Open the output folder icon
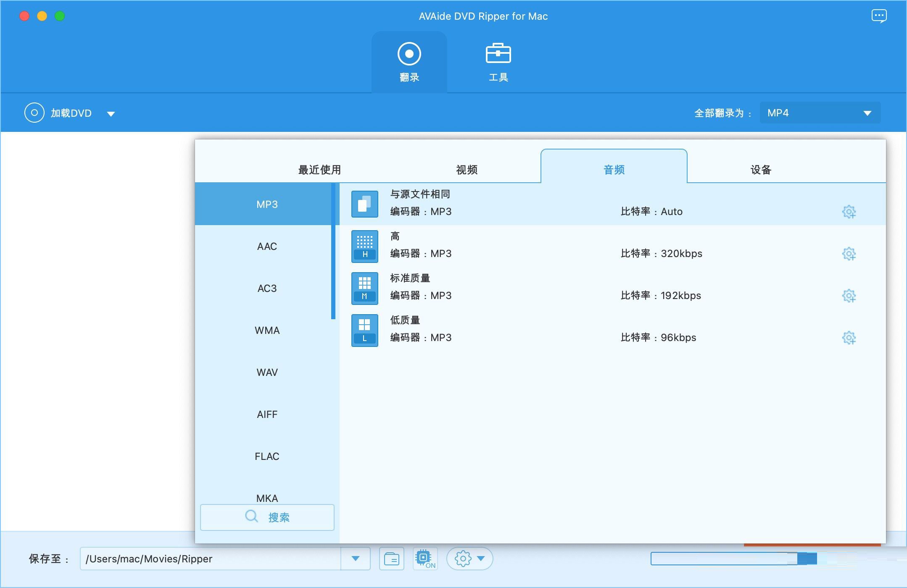The width and height of the screenshot is (907, 588). (x=391, y=559)
